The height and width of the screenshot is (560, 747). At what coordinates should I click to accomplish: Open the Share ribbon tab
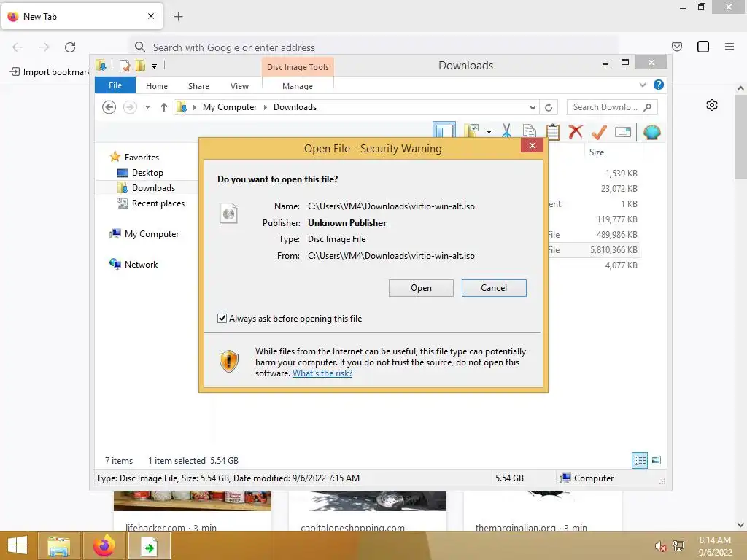tap(198, 86)
